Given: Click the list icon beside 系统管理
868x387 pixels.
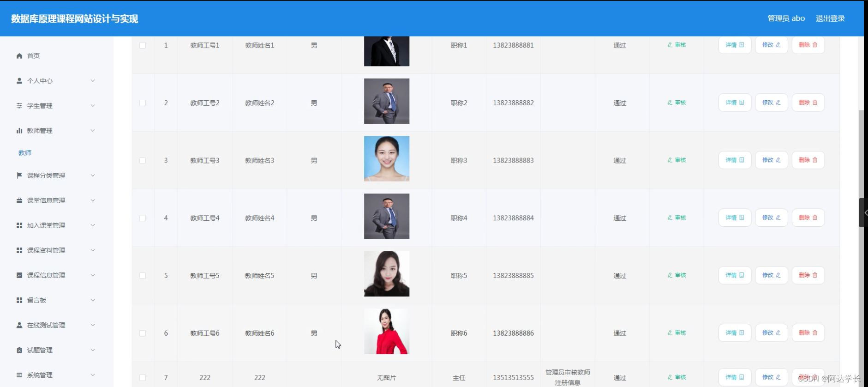Looking at the screenshot, I should pyautogui.click(x=19, y=375).
